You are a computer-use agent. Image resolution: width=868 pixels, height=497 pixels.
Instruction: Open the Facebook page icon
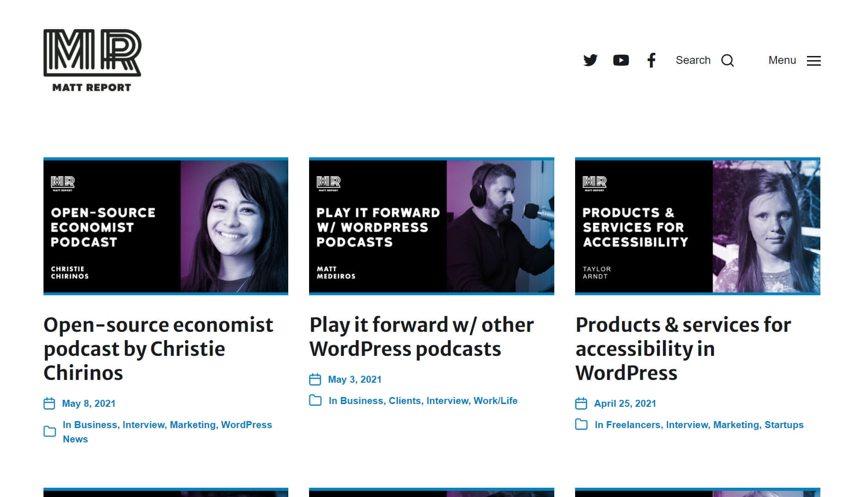651,60
